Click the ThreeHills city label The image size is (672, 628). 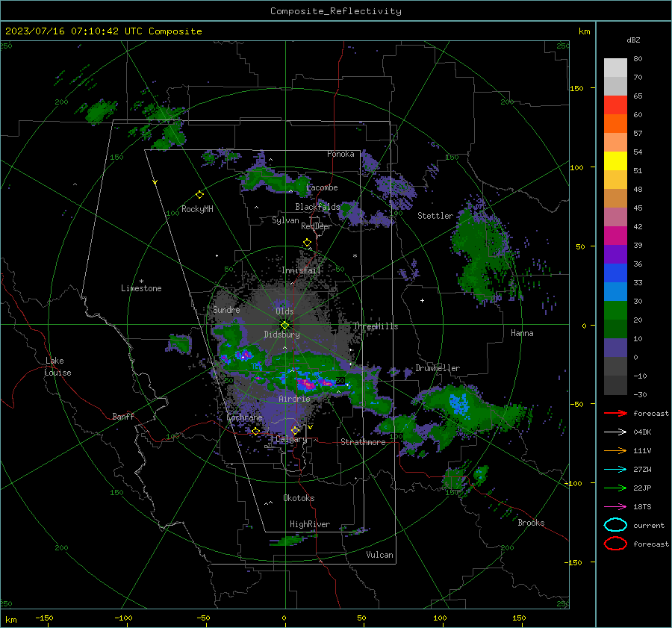point(376,326)
